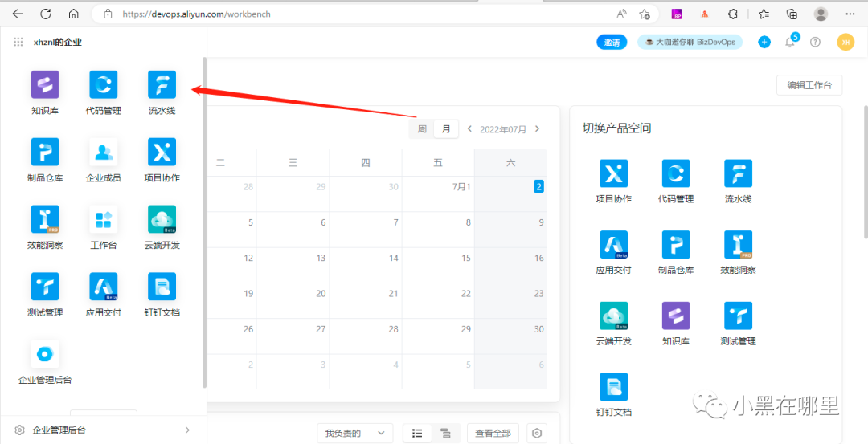Open 效能洞察 in the left app panel
This screenshot has height=444, width=868.
pyautogui.click(x=45, y=227)
